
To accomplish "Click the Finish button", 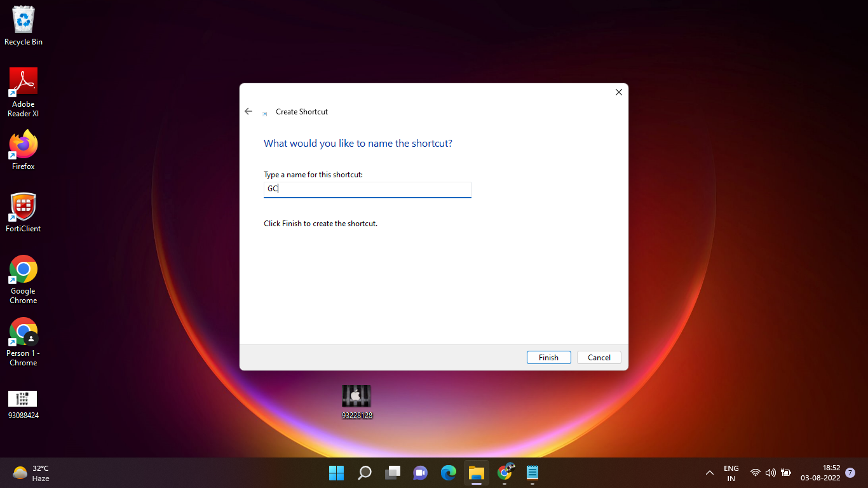I will pos(548,358).
